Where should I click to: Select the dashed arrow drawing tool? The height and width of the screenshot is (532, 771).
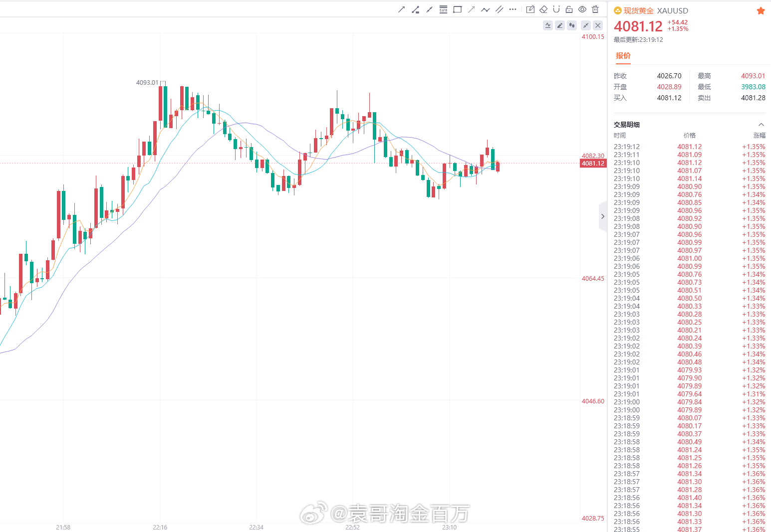point(471,9)
